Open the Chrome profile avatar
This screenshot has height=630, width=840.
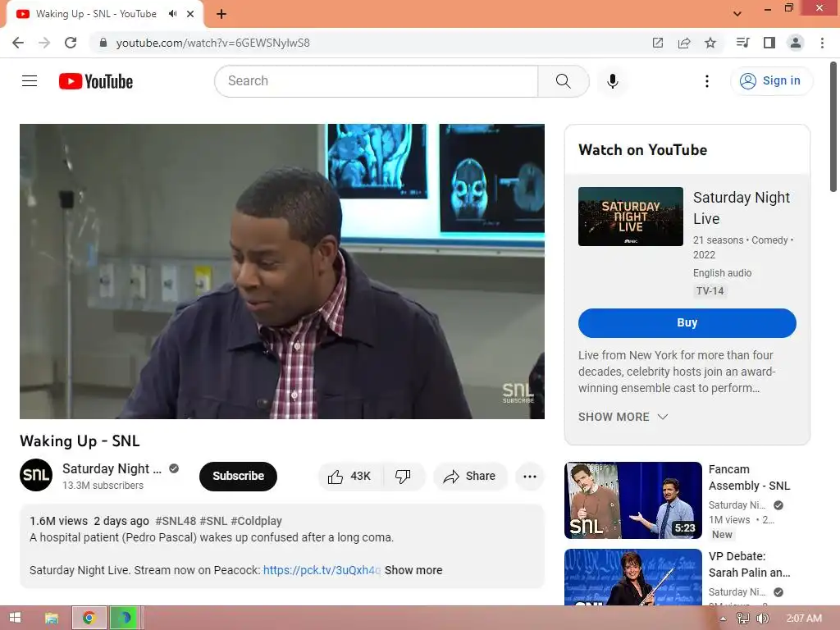point(796,43)
